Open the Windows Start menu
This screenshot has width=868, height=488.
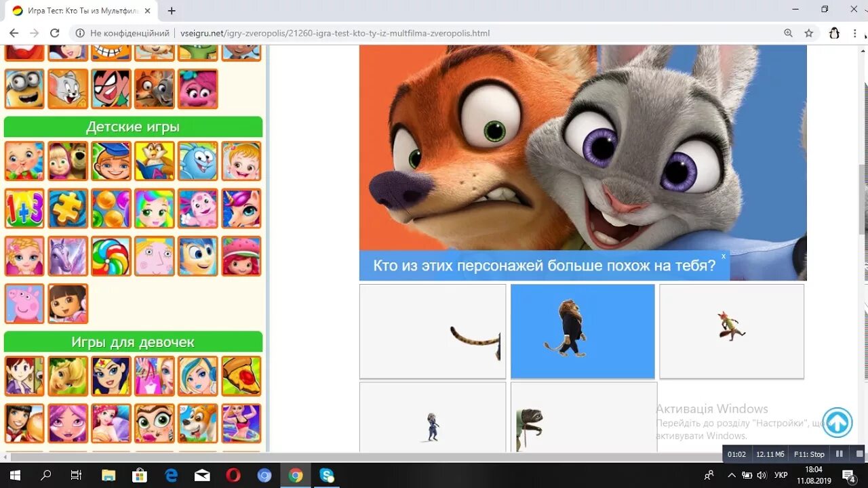(15, 476)
